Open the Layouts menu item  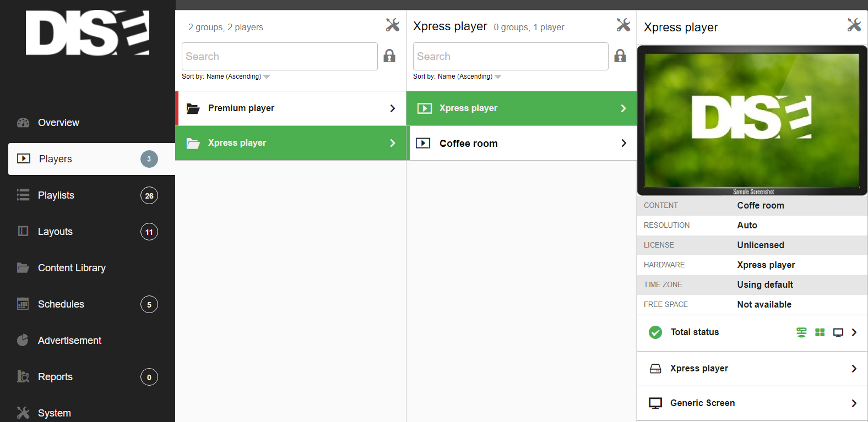click(88, 232)
